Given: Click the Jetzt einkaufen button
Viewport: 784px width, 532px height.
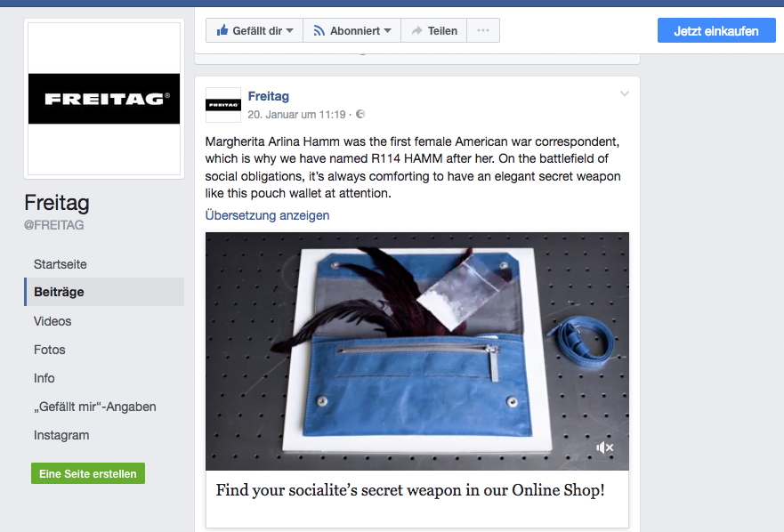Looking at the screenshot, I should click(x=716, y=31).
